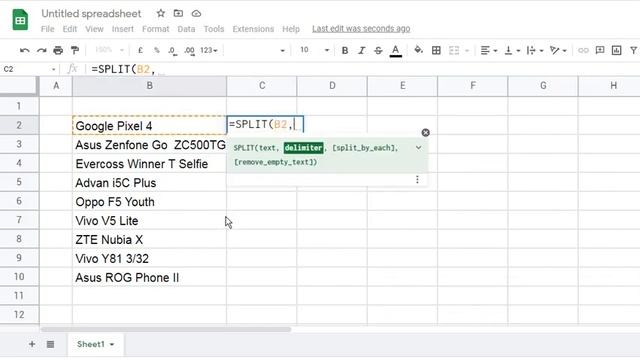Select the cell 'Oppo F5 Youth'
This screenshot has height=360, width=640.
[x=149, y=201]
